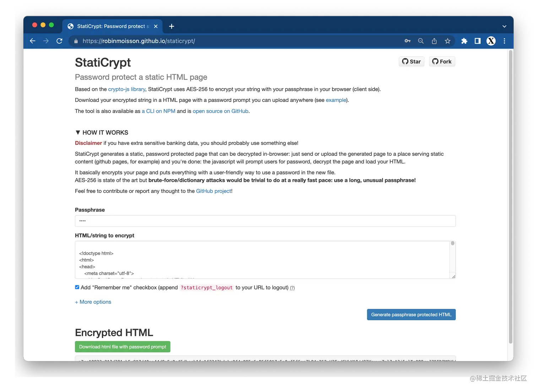Viewport: 537px width, 392px height.
Task: Click the padlock icon in the address bar
Action: pos(76,41)
